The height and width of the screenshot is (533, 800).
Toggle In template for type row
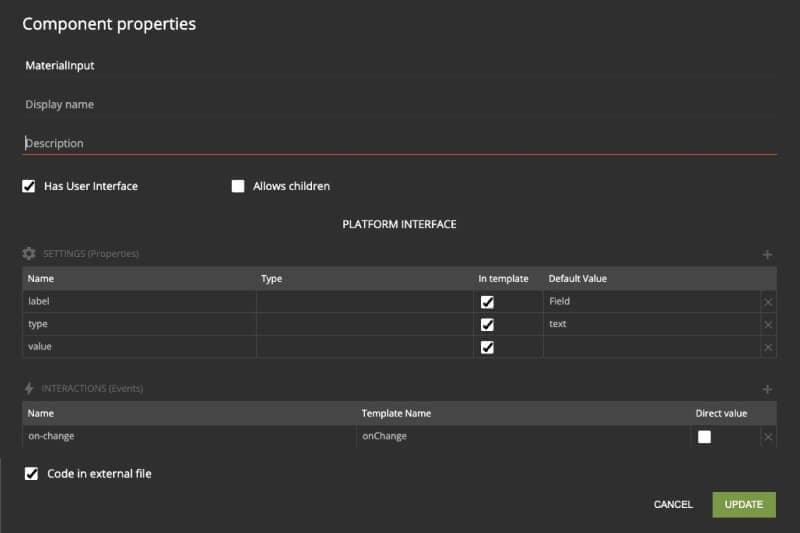[487, 324]
